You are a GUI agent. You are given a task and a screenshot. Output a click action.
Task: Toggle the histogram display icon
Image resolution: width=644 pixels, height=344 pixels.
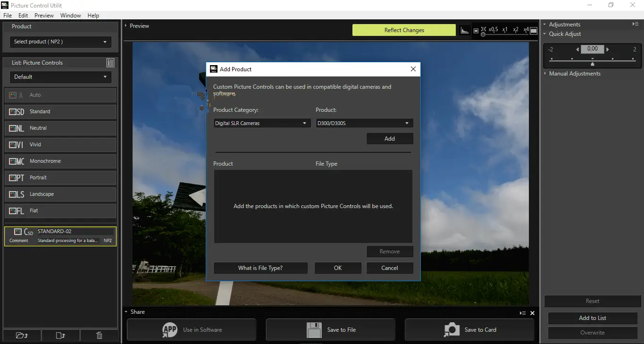click(x=465, y=30)
